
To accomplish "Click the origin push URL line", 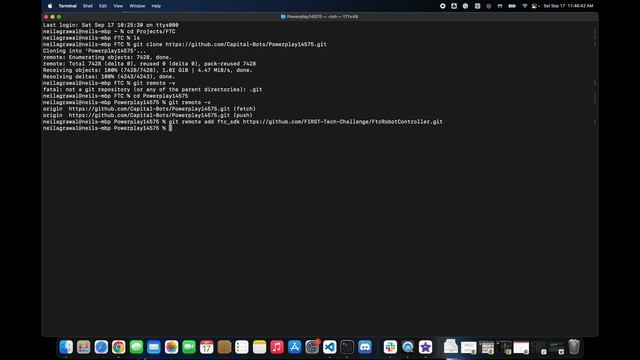I will click(x=147, y=116).
